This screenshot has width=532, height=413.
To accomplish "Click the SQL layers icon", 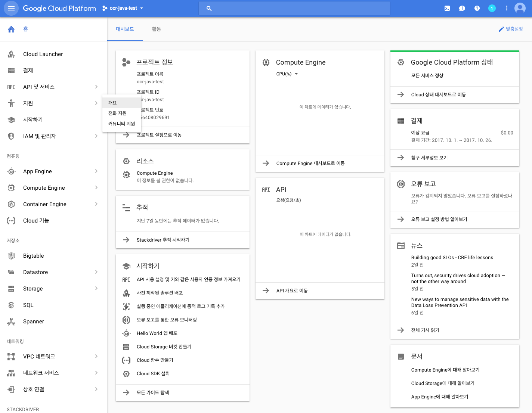I will point(11,305).
